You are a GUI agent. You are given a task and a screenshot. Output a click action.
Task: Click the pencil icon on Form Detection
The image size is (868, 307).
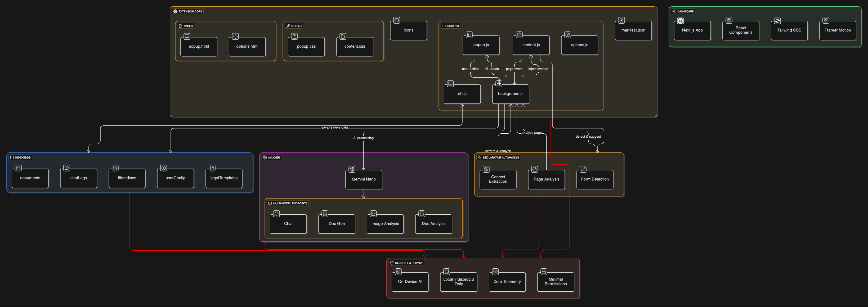583,169
